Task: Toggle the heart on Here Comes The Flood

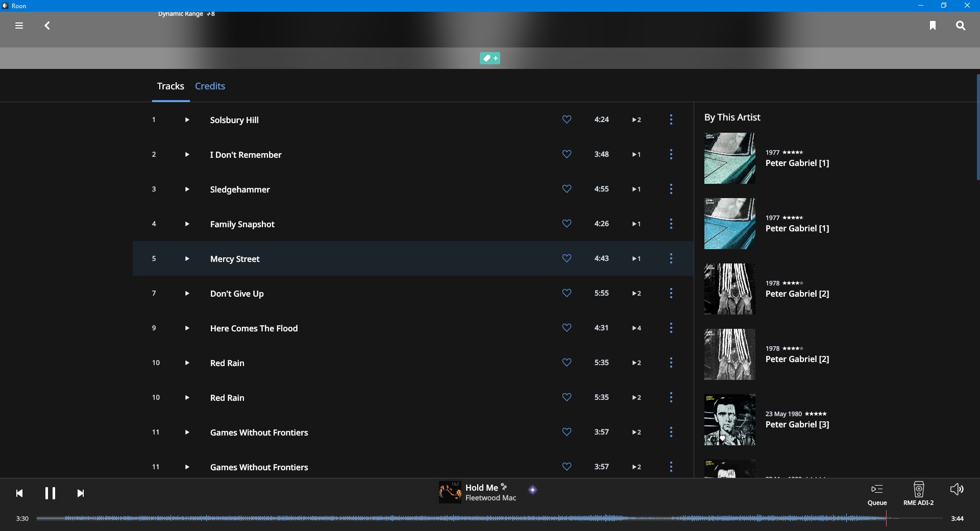Action: click(567, 328)
